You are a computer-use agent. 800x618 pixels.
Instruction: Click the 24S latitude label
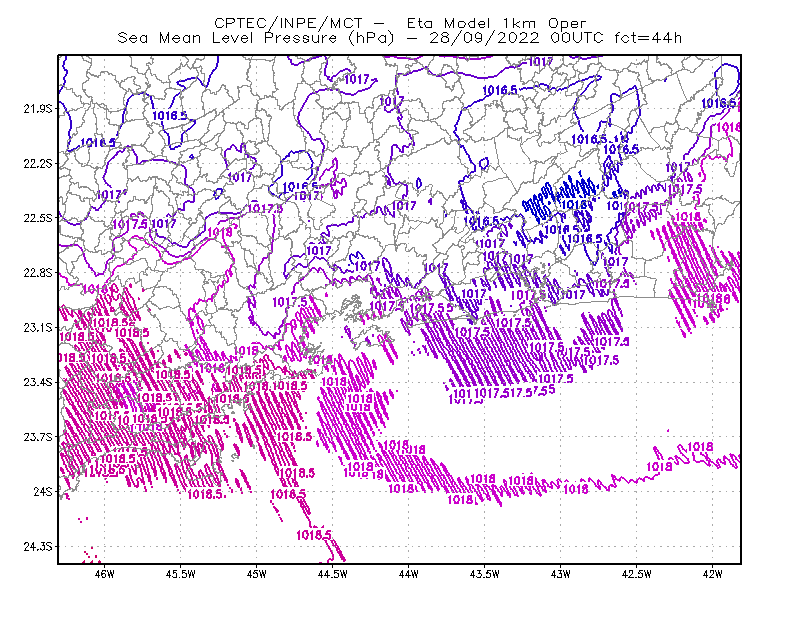pyautogui.click(x=43, y=491)
